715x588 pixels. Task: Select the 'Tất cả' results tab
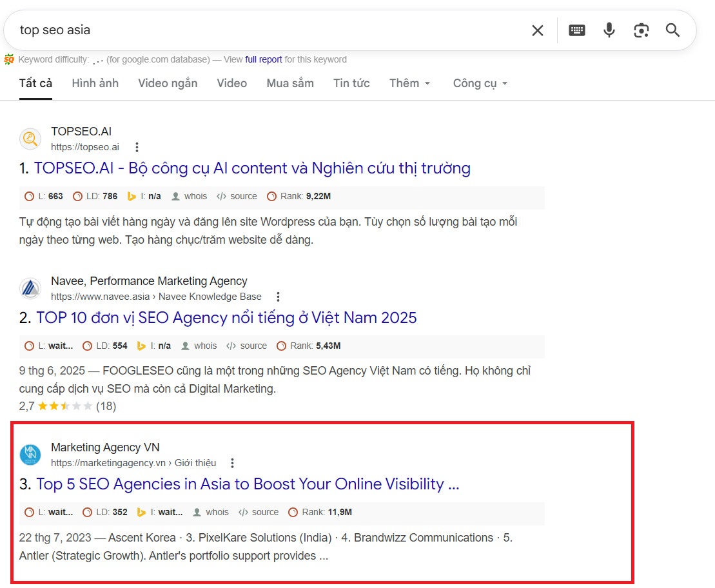[x=35, y=83]
